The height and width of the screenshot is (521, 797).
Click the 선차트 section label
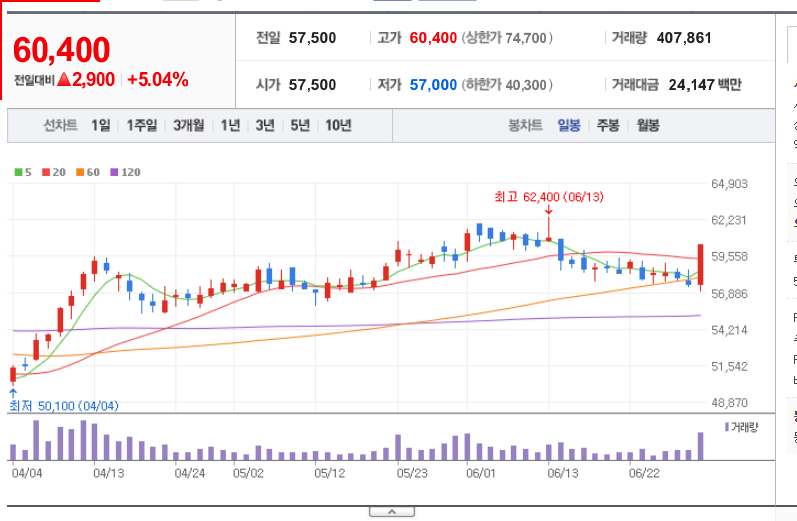click(60, 125)
